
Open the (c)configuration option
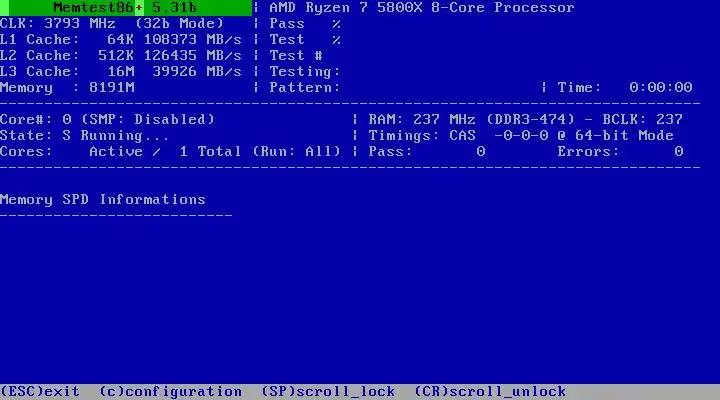pos(170,392)
